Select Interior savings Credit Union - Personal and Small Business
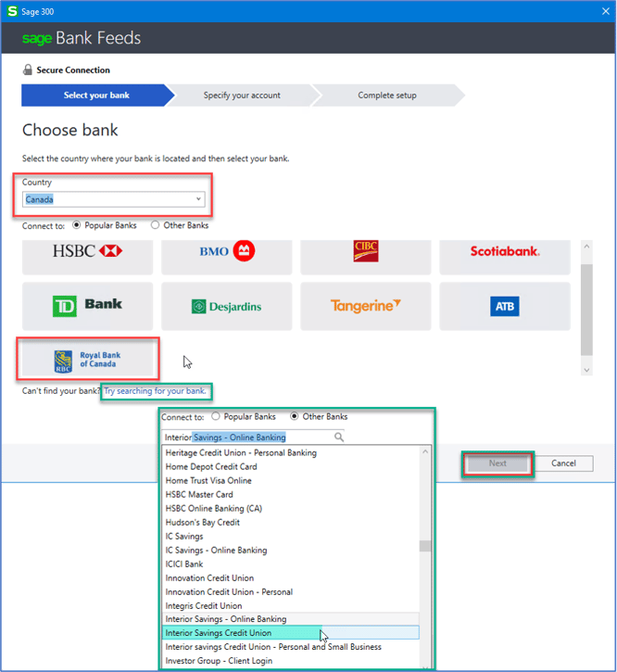 291,647
